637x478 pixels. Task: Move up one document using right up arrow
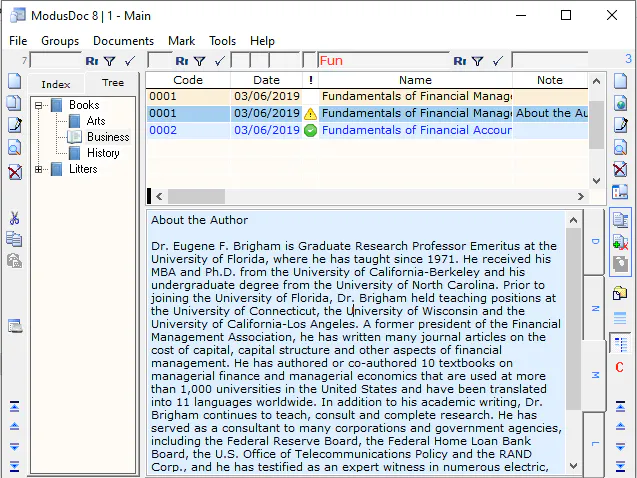tap(620, 426)
